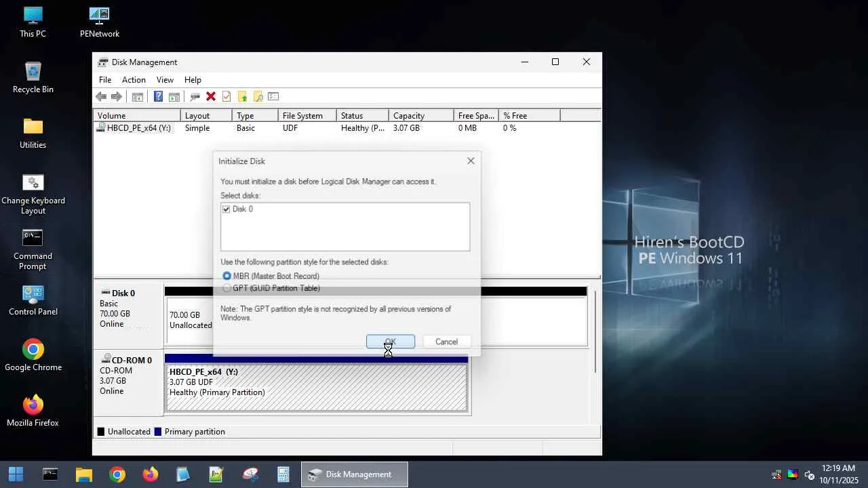Viewport: 868px width, 488px height.
Task: Sort by the Capacity column header
Action: (421, 116)
